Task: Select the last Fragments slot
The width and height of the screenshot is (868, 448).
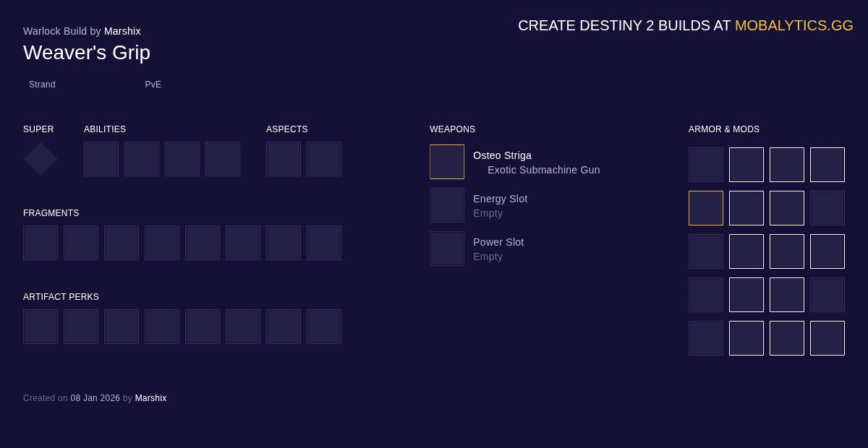Action: coord(324,243)
